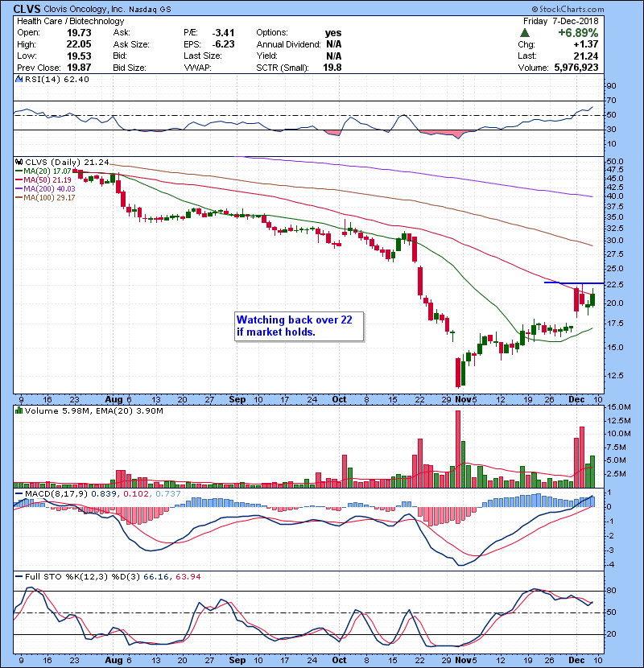Click the Clovis Oncology, Inc. company name
Image resolution: width=644 pixels, height=668 pixels.
click(x=85, y=9)
